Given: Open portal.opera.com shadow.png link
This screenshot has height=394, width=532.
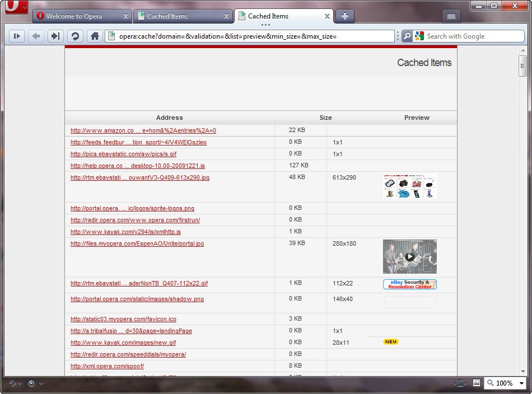Looking at the screenshot, I should [x=137, y=299].
